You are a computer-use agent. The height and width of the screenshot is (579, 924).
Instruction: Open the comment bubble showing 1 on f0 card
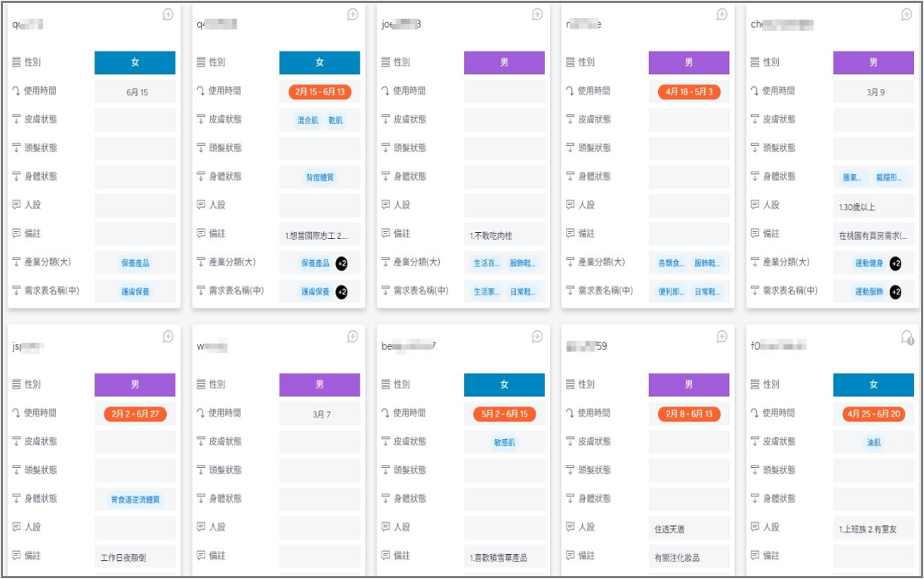coord(907,337)
